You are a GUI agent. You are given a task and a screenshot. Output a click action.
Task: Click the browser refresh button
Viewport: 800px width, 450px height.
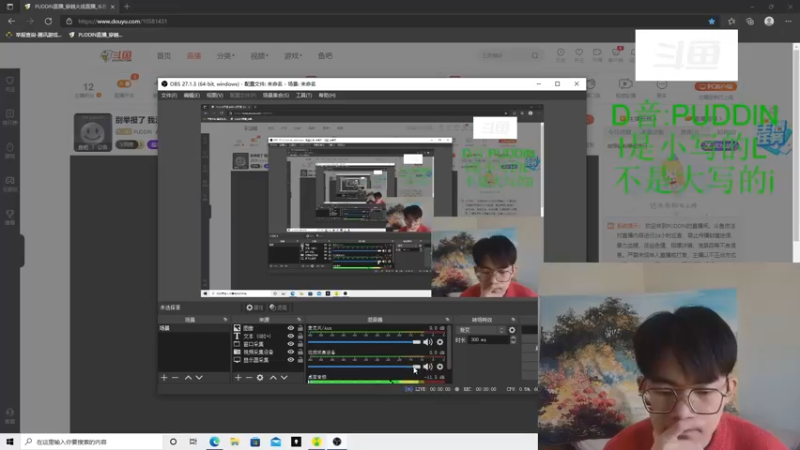tap(48, 21)
